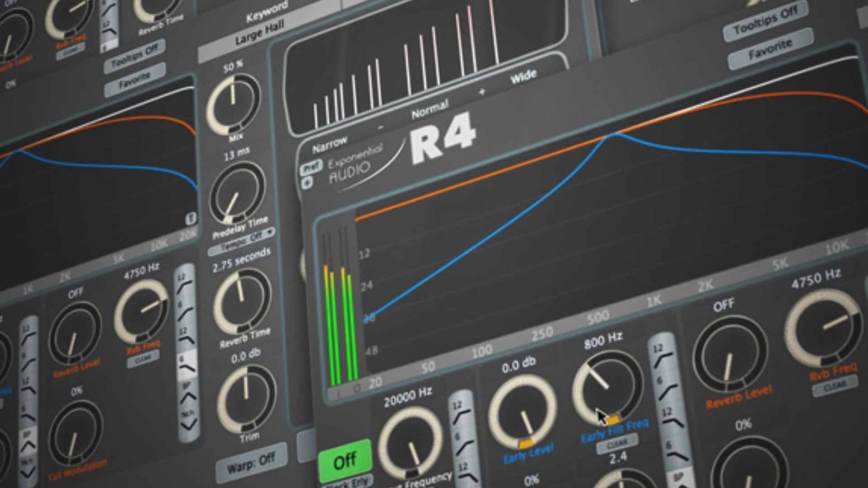Image resolution: width=868 pixels, height=488 pixels.
Task: Select the Wide width setting
Action: click(x=524, y=77)
